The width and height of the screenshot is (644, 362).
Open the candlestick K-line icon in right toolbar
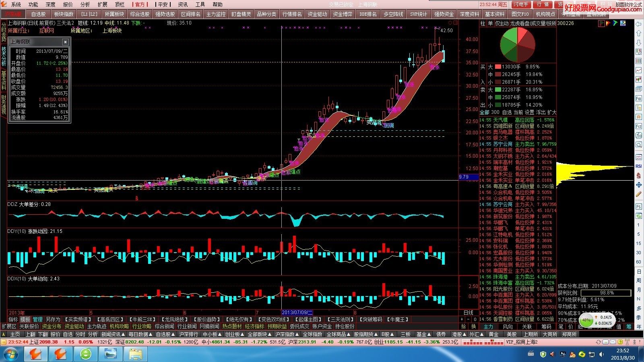pyautogui.click(x=639, y=80)
